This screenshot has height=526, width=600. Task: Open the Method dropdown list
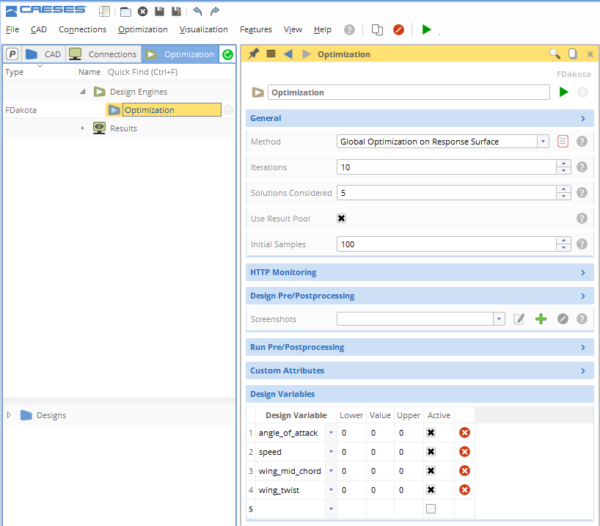point(543,141)
